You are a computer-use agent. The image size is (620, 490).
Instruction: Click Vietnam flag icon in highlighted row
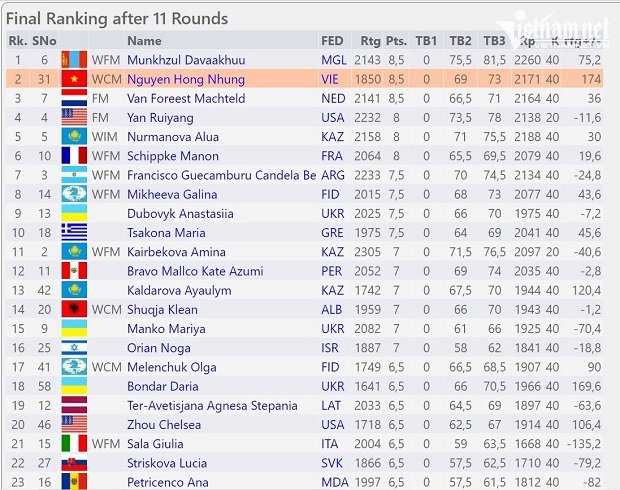tap(74, 79)
